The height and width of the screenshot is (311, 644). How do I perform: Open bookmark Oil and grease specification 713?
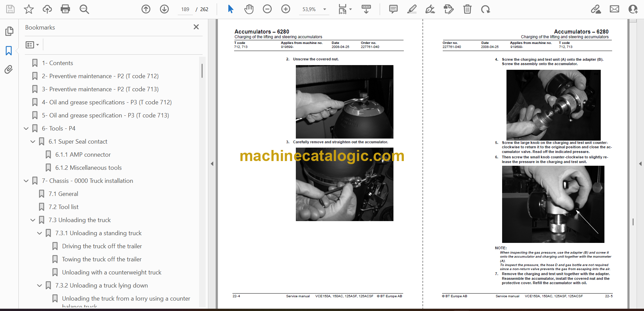[x=105, y=115]
